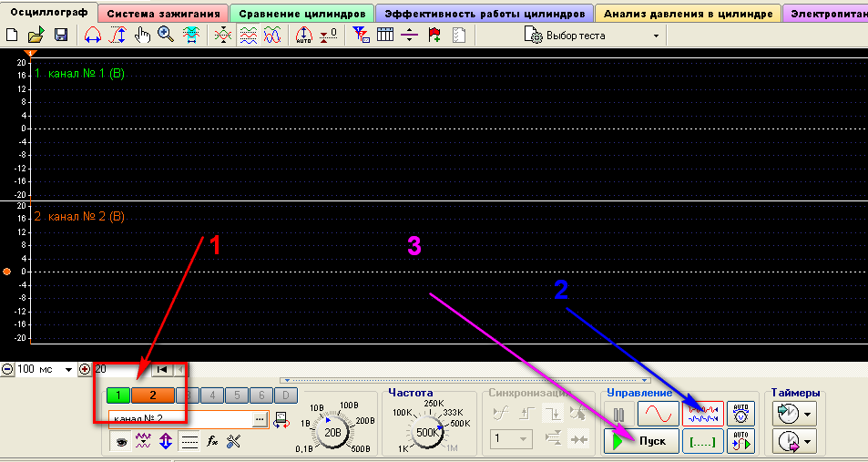
Task: Open an oscillogram file with the folder icon
Action: pos(36,36)
